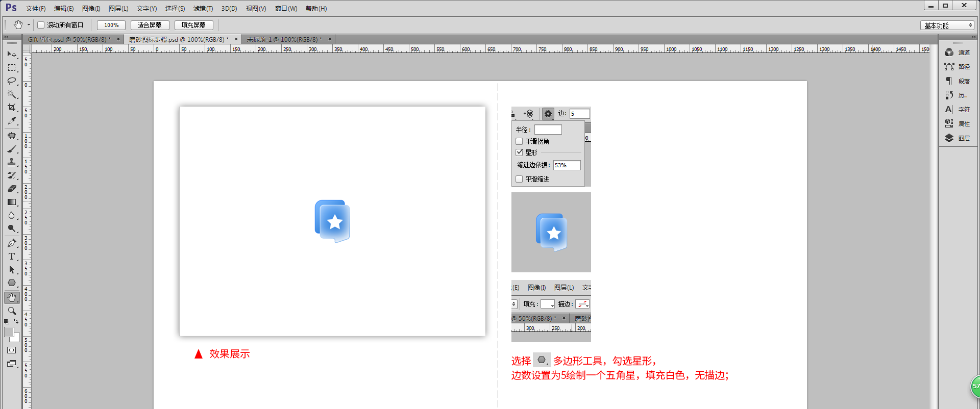980x409 pixels.
Task: Enable 滚动所有窗口 checkbox
Action: coord(41,25)
